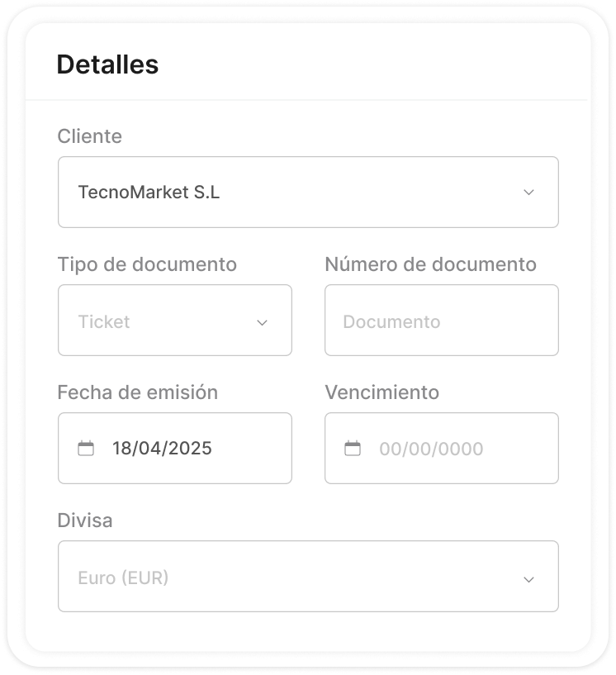Expand the Tipo de documento dropdown
616x675 pixels.
174,321
